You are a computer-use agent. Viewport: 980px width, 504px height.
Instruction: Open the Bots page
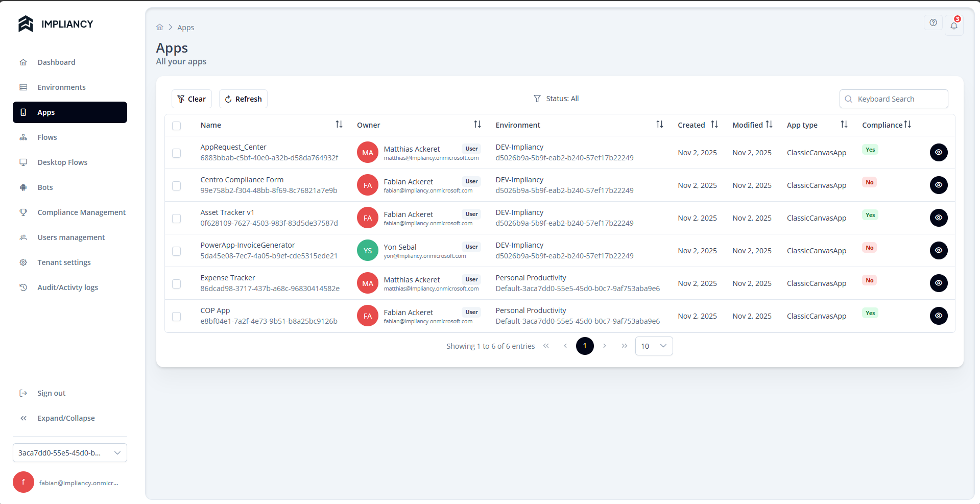pos(45,187)
